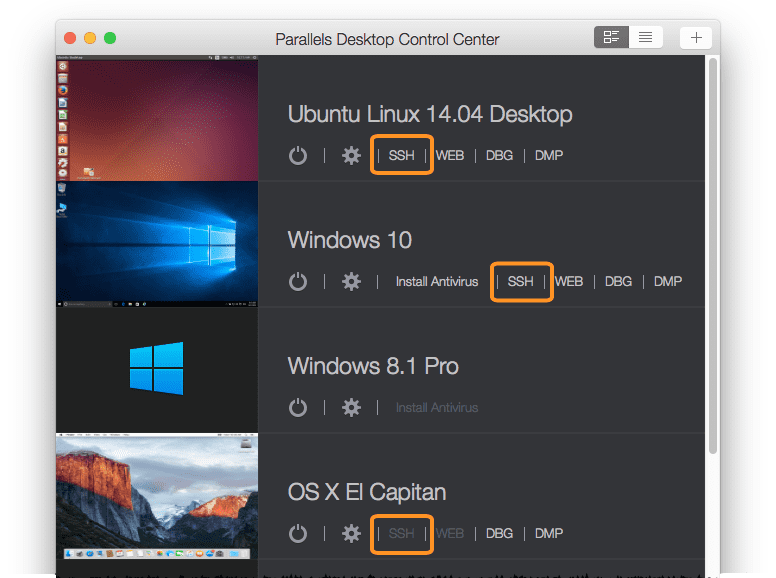Open settings gear for Windows 8.1 Pro
The width and height of the screenshot is (776, 578).
[351, 408]
